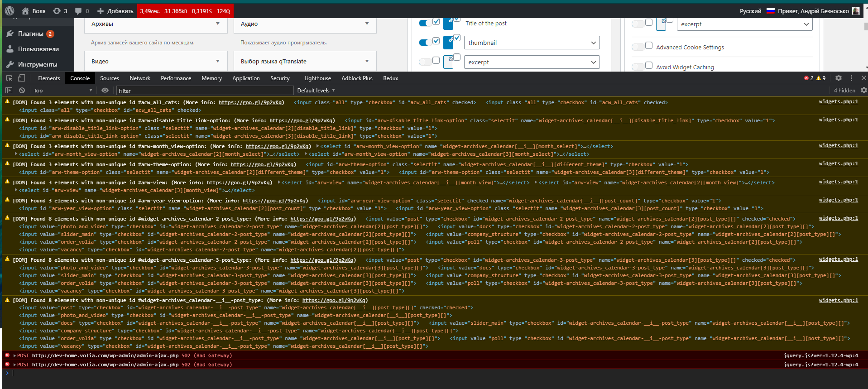Open the Default levels dropdown
The height and width of the screenshot is (389, 868).
tap(316, 91)
